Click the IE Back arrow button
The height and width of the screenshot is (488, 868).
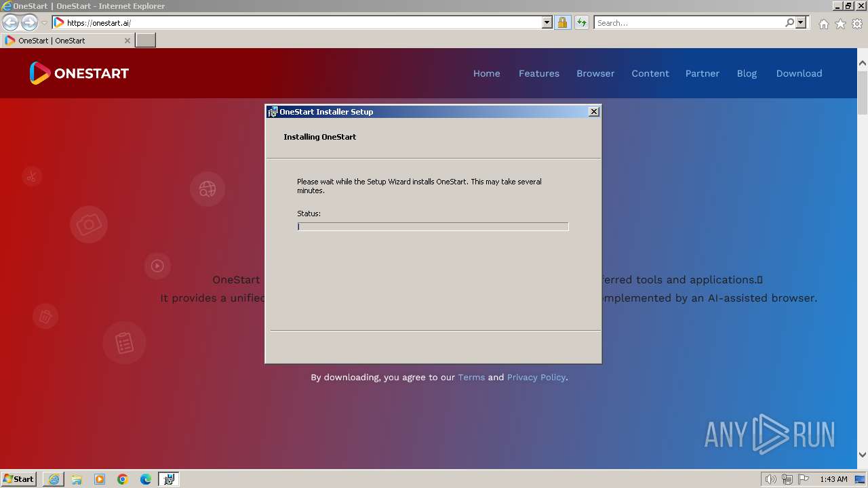click(x=11, y=22)
